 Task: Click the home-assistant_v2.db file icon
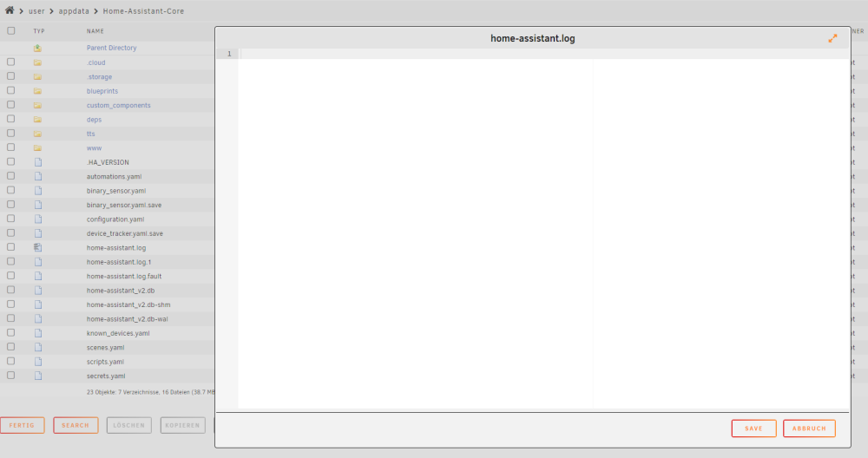coord(38,291)
